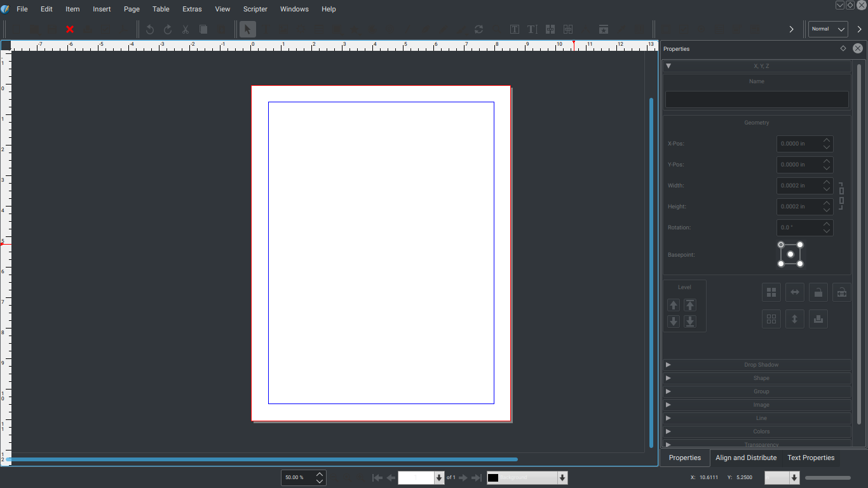The image size is (868, 488).
Task: Switch to Text Properties tab
Action: pos(810,457)
